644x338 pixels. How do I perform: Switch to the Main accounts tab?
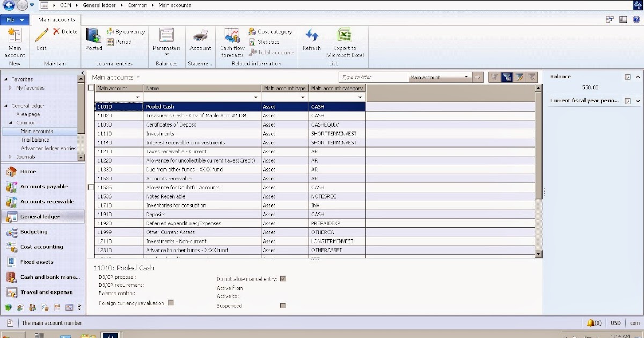pyautogui.click(x=56, y=19)
